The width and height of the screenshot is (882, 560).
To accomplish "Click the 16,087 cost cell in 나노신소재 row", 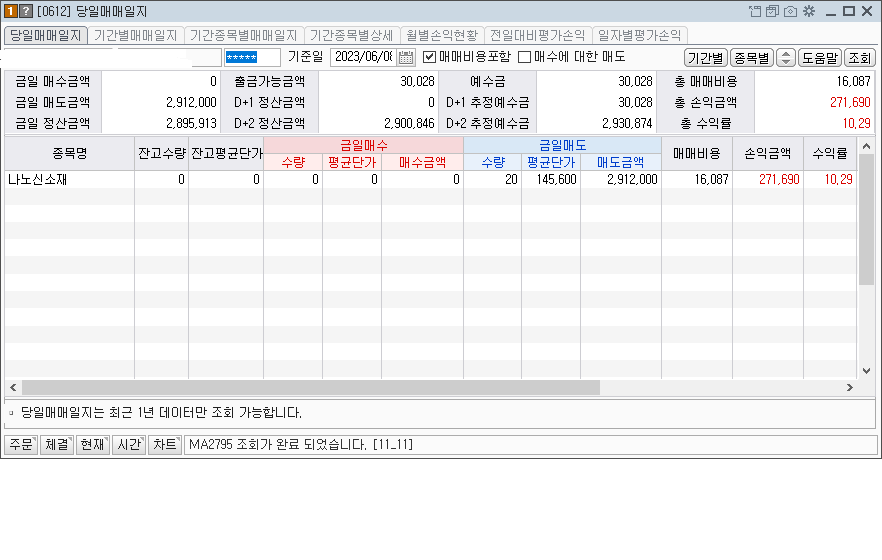I will (697, 180).
